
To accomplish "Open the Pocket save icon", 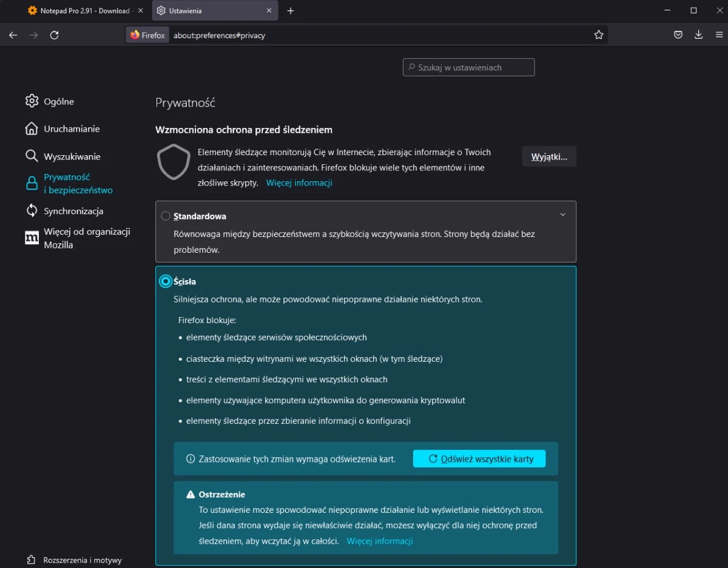I will point(678,35).
